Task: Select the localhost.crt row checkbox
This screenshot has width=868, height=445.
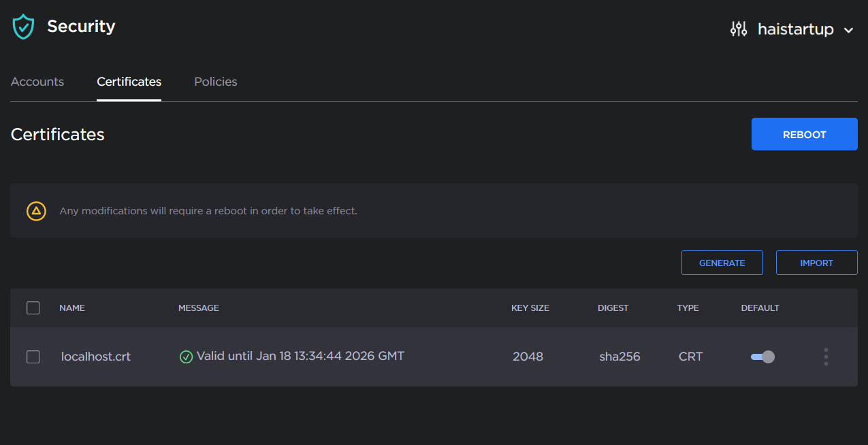Action: coord(33,357)
